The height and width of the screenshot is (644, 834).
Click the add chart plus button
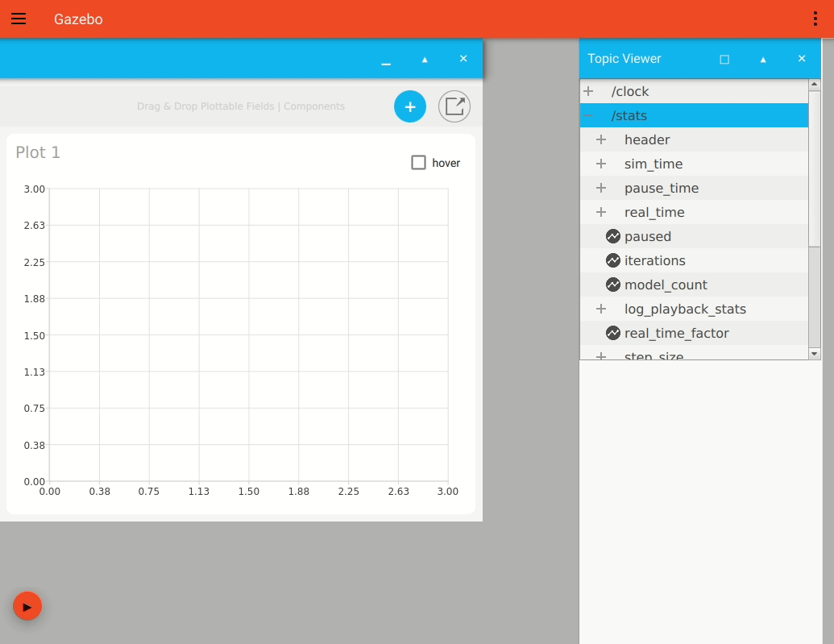click(x=409, y=106)
